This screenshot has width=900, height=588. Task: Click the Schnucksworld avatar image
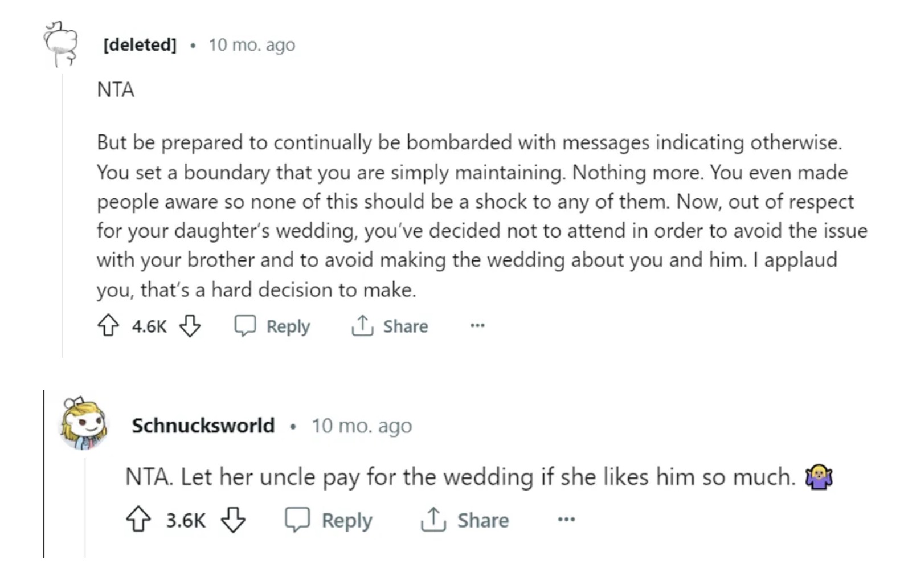pos(84,424)
